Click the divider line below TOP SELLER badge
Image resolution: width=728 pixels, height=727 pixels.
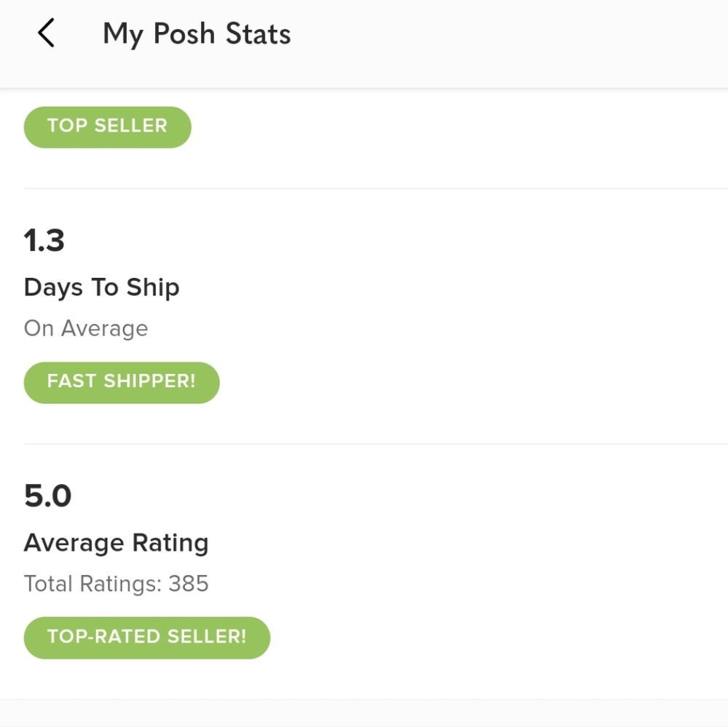tap(364, 188)
